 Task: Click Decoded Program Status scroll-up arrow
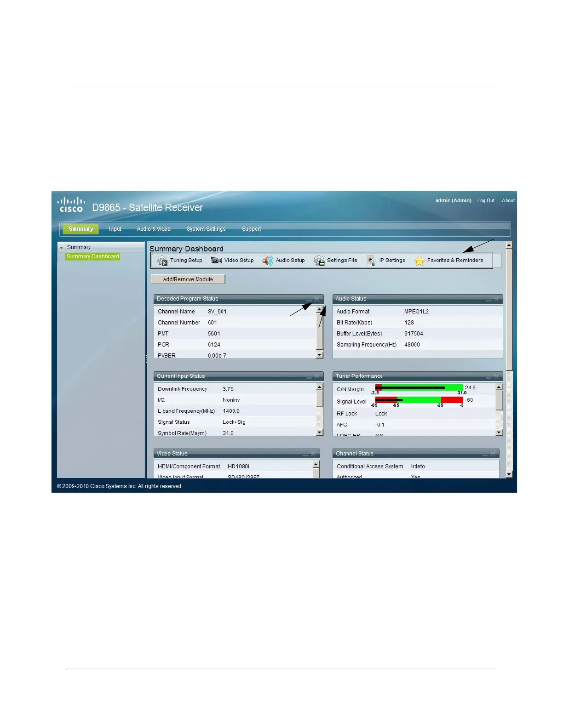tap(320, 310)
